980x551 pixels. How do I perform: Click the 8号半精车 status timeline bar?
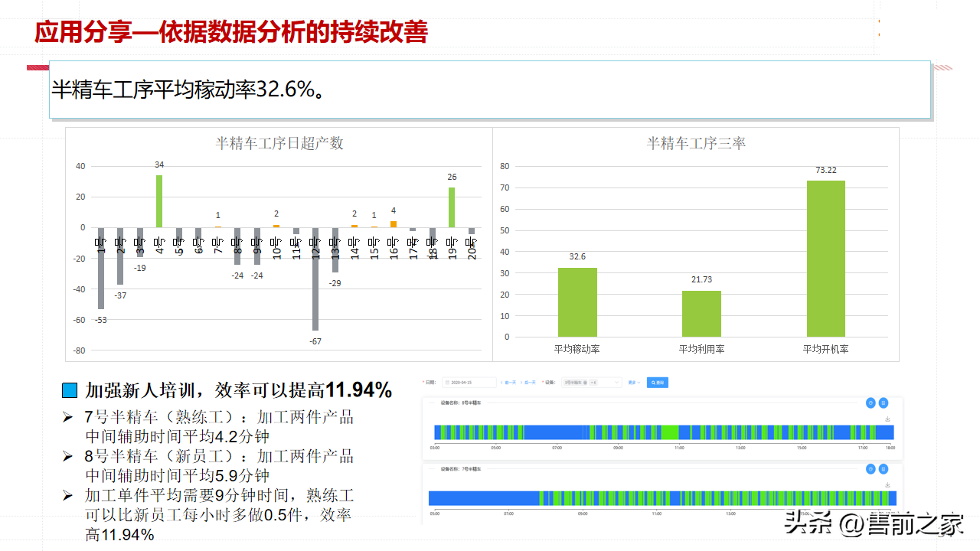664,432
